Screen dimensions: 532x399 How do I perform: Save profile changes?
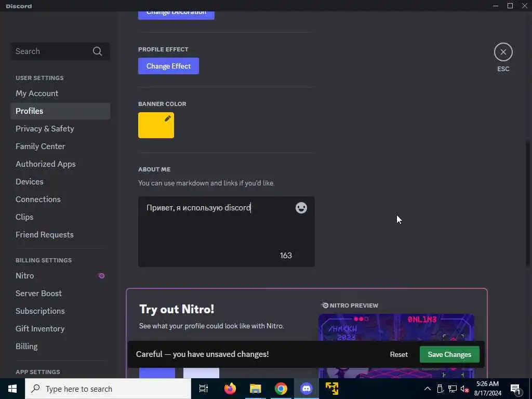[449, 354]
